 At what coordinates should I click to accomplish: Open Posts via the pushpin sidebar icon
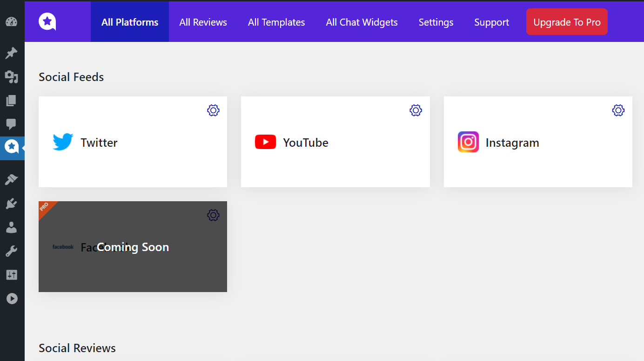coord(12,53)
